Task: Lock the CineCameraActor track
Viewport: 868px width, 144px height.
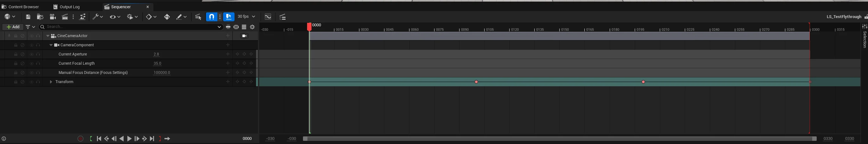Action: [16, 36]
